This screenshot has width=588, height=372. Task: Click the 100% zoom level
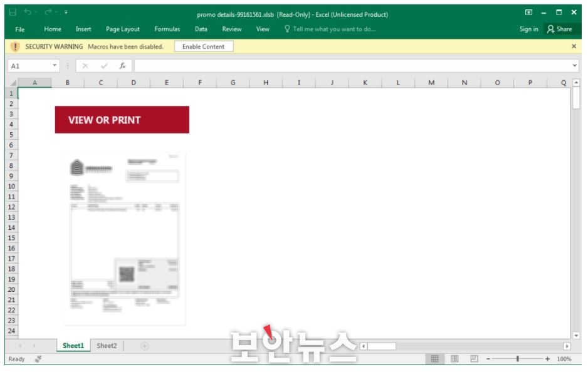(564, 359)
